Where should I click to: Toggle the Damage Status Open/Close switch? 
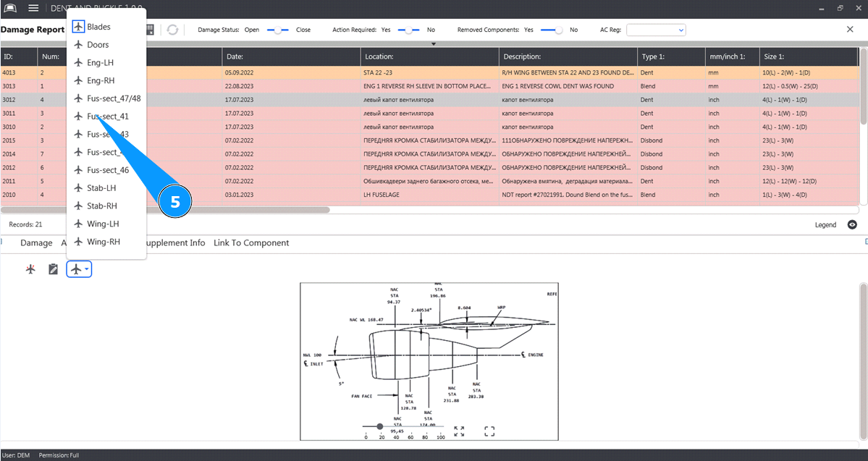point(278,30)
